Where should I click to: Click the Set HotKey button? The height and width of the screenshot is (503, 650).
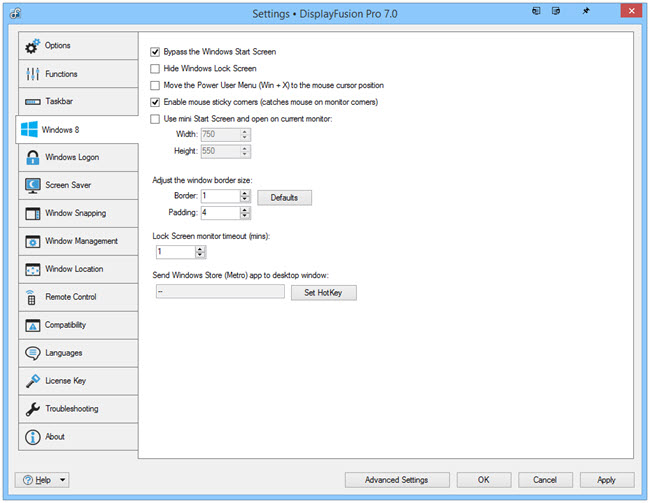point(323,293)
